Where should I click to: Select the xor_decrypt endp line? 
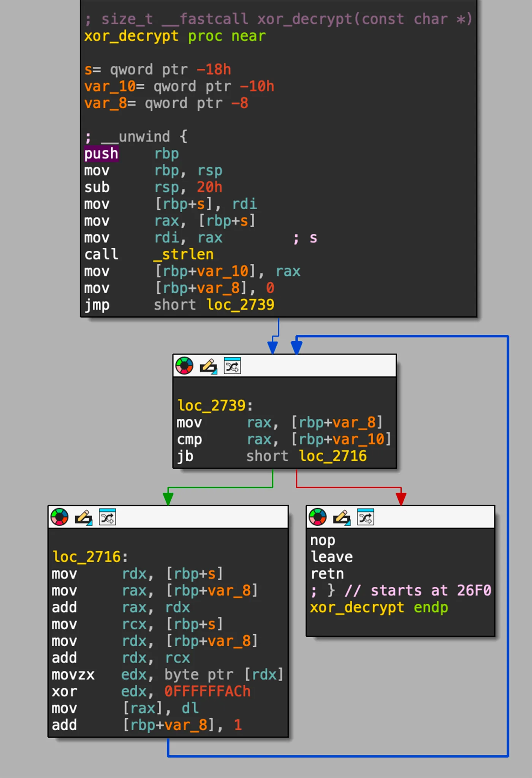coord(379,607)
